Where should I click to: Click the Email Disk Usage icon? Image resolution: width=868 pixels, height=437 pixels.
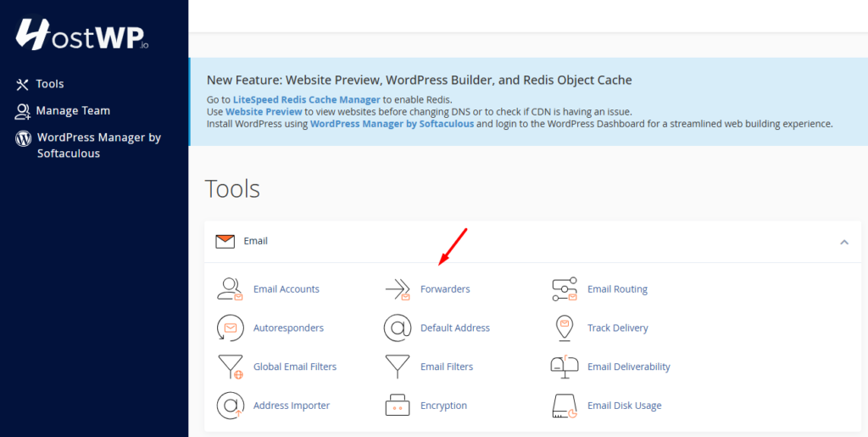point(565,406)
